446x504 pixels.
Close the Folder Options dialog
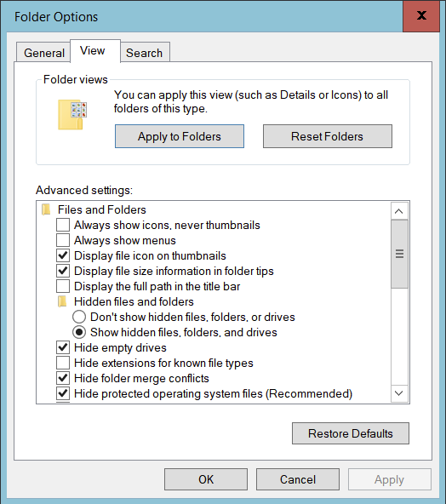pyautogui.click(x=421, y=15)
